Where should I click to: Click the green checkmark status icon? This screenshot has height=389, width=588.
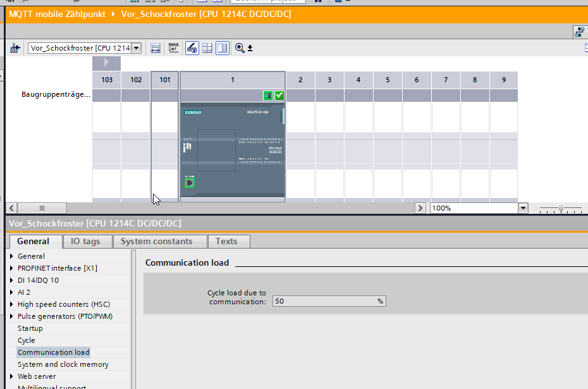[x=279, y=96]
